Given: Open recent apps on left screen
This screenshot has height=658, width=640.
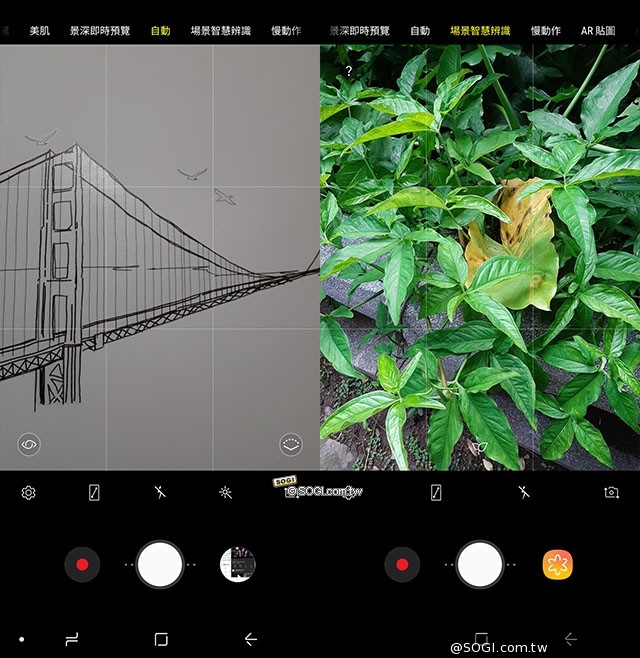Looking at the screenshot, I should [x=72, y=639].
